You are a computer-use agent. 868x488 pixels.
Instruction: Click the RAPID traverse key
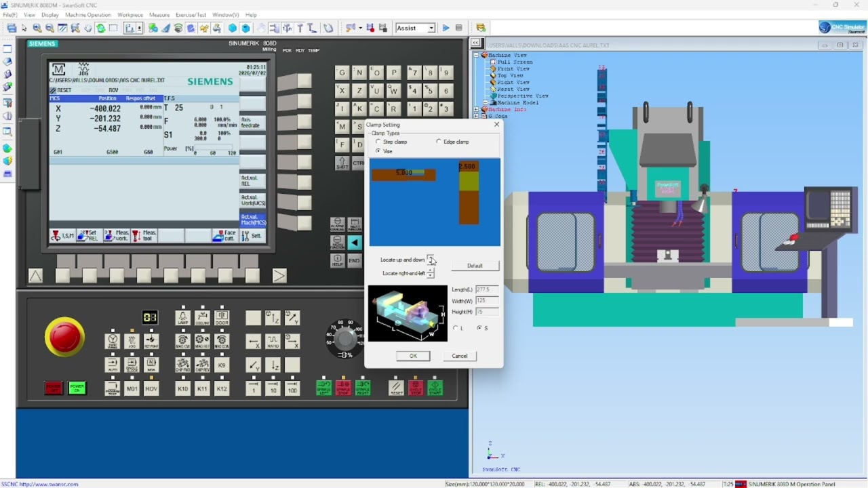click(x=273, y=341)
